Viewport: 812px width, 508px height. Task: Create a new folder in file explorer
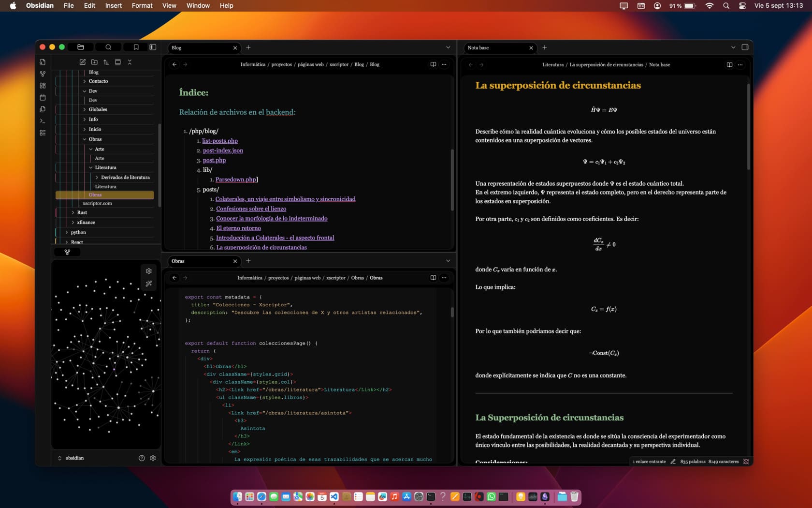[94, 62]
